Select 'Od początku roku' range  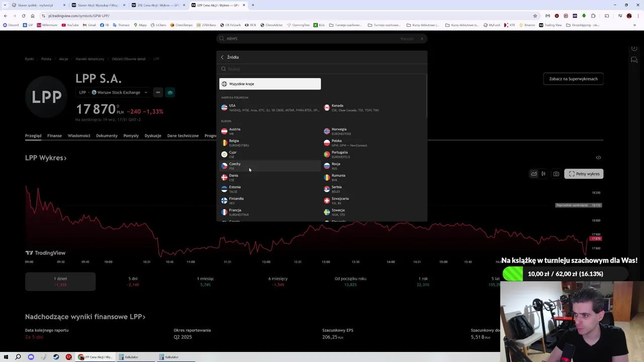(351, 282)
